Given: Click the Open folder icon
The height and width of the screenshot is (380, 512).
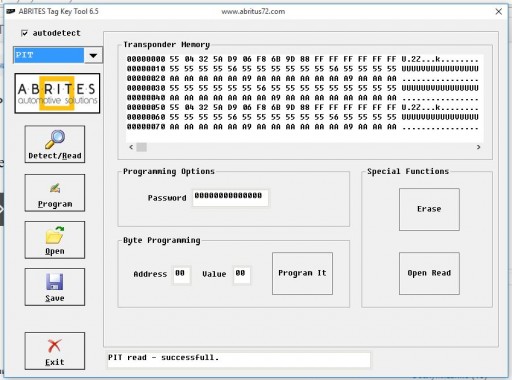Looking at the screenshot, I should [55, 235].
